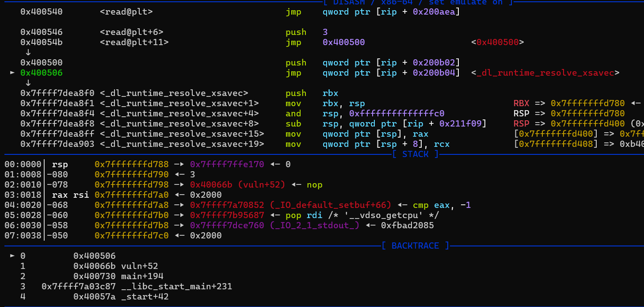
Task: Click the BACKTRACE section header
Action: [x=415, y=246]
